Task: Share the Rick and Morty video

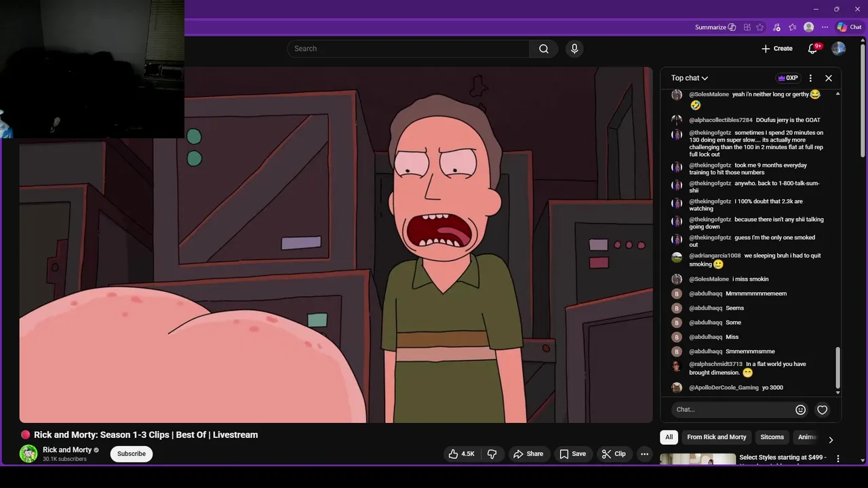Action: click(x=528, y=454)
